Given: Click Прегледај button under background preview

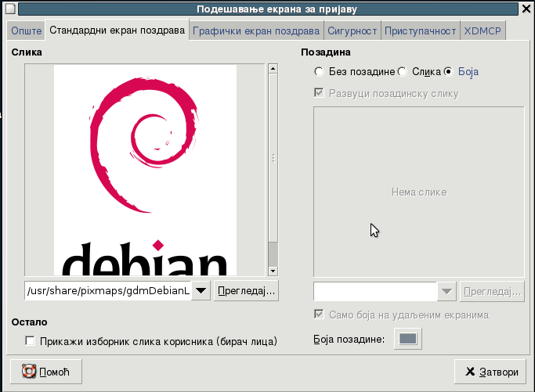Looking at the screenshot, I should click(x=492, y=291).
